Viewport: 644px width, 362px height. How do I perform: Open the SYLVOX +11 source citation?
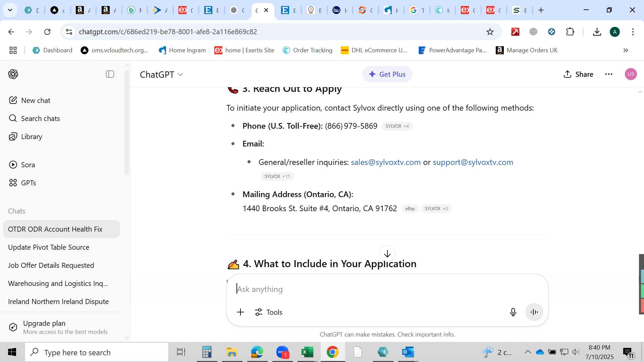pyautogui.click(x=277, y=176)
